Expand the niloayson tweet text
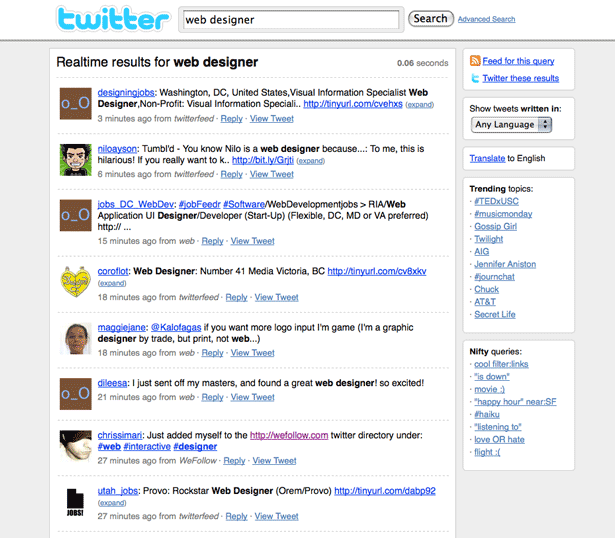Image resolution: width=615 pixels, height=538 pixels. 311,161
